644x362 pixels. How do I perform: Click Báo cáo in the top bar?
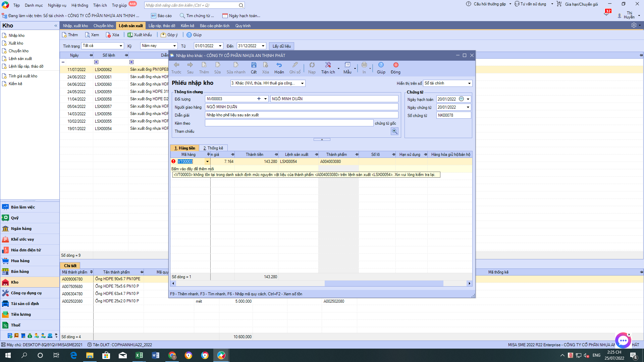(x=161, y=16)
